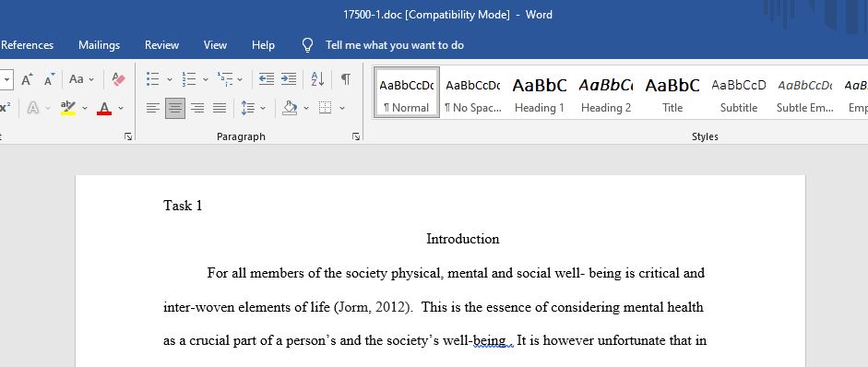This screenshot has width=868, height=367.
Task: Click citation text (Jorm, 2012)
Action: tap(374, 307)
